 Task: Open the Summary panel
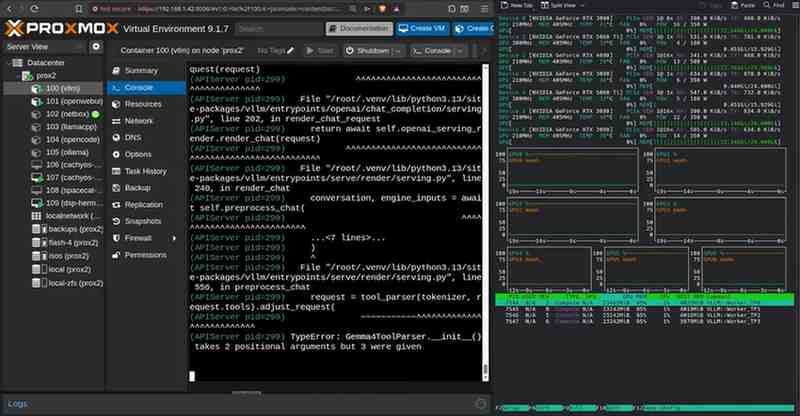click(141, 70)
